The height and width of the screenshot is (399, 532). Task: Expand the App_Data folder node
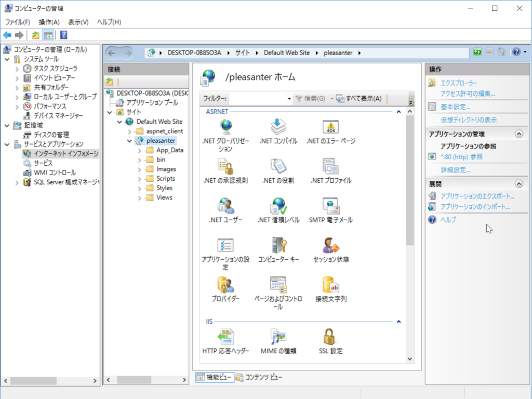[x=139, y=150]
